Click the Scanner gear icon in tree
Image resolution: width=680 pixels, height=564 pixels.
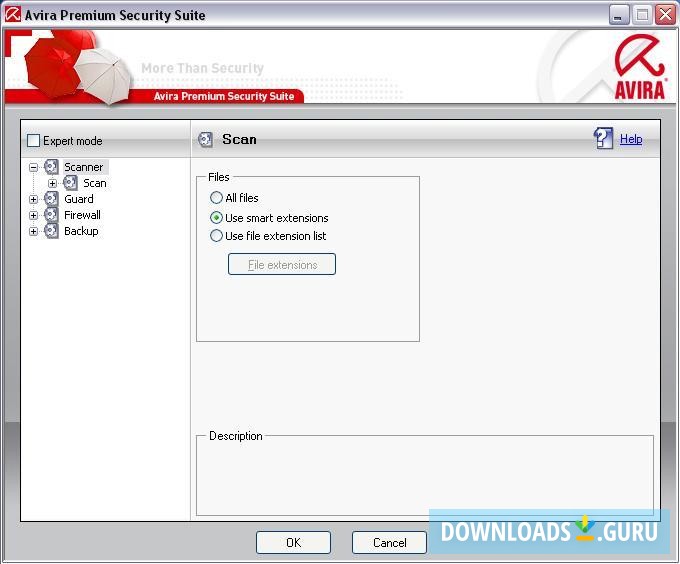[x=51, y=167]
